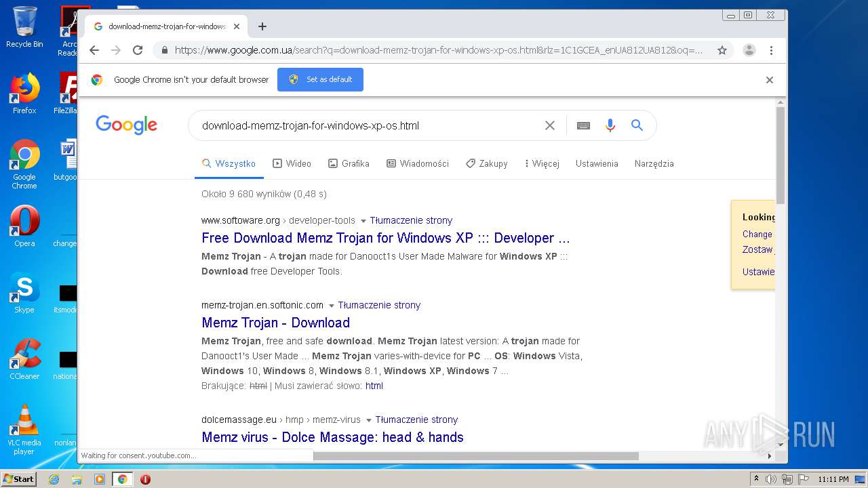Click Tłumaczenie strony for softoware.org result
This screenshot has width=868, height=488.
coord(411,220)
